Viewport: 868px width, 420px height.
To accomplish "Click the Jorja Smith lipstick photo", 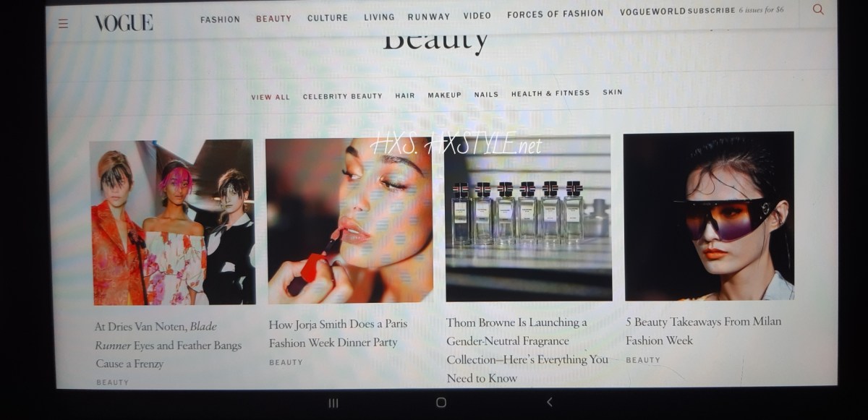I will coord(349,220).
